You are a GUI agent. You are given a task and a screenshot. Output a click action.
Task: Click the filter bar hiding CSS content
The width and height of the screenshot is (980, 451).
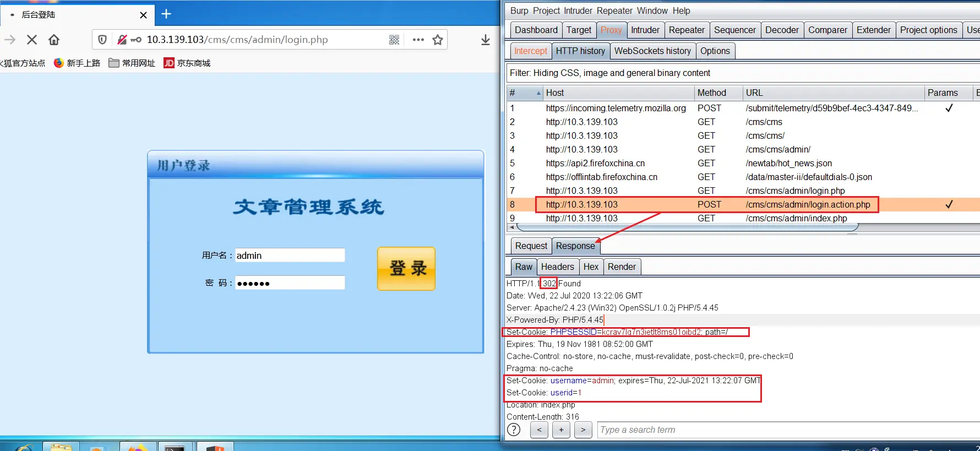click(x=743, y=73)
